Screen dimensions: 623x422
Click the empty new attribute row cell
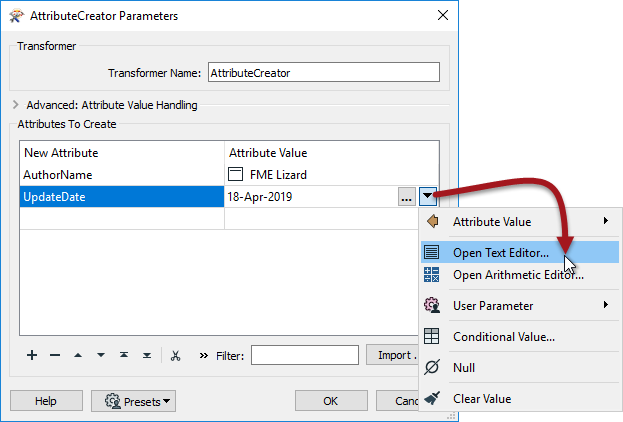pyautogui.click(x=122, y=219)
